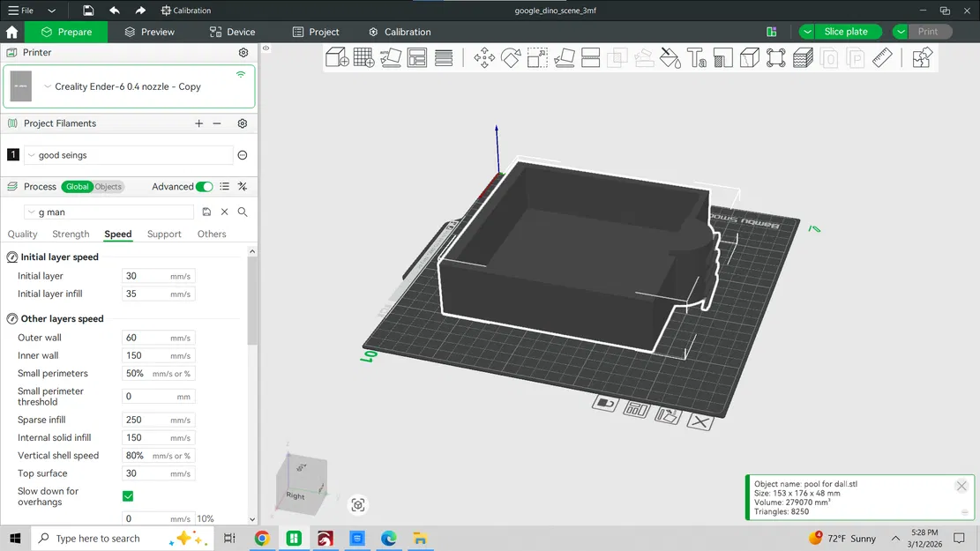Delete the current plate with its X icon
Image resolution: width=980 pixels, height=551 pixels.
(700, 422)
